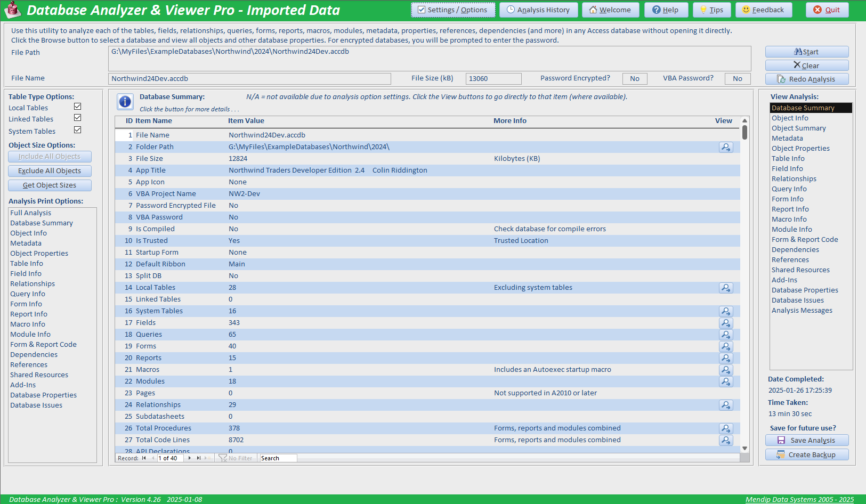Jump to the first record in navigator
The image size is (866, 504).
[x=144, y=458]
